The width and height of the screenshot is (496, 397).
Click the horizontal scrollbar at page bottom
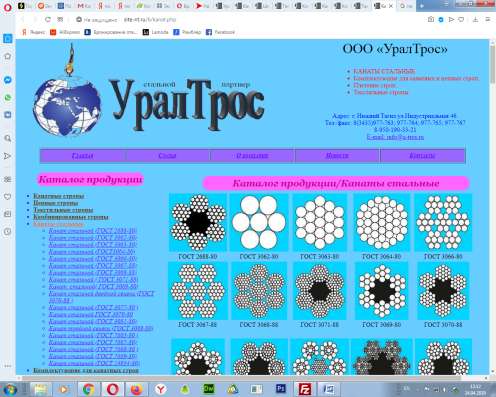pos(242,378)
